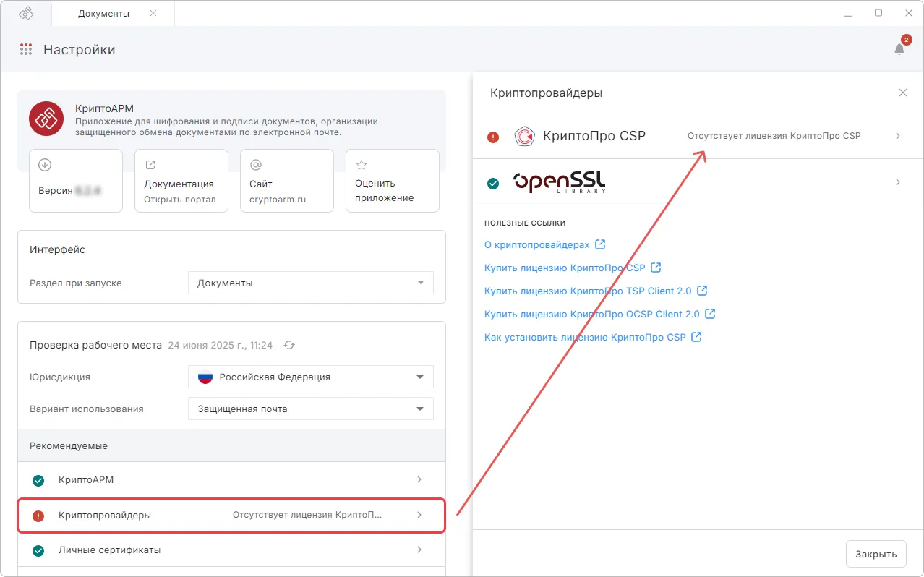Click the Оценить приложение card
Viewport: 924px width, 577px height.
pyautogui.click(x=393, y=181)
